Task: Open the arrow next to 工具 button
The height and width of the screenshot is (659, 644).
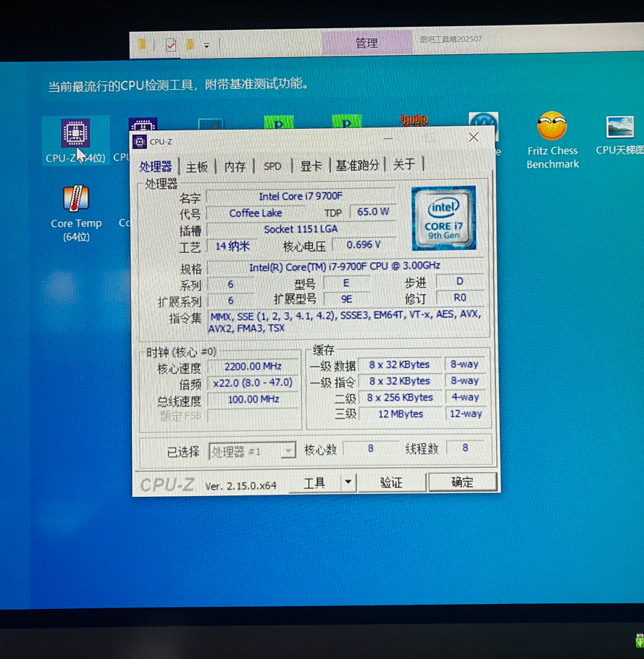Action: pyautogui.click(x=348, y=482)
